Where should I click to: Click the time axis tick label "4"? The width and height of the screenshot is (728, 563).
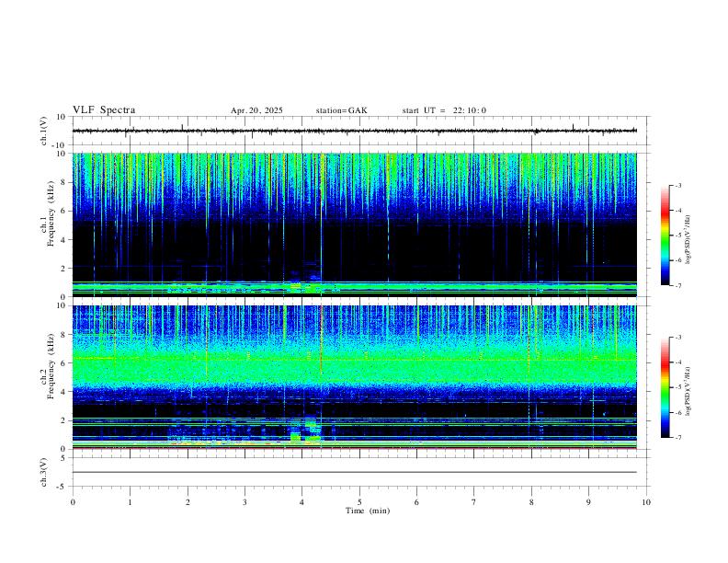click(302, 502)
